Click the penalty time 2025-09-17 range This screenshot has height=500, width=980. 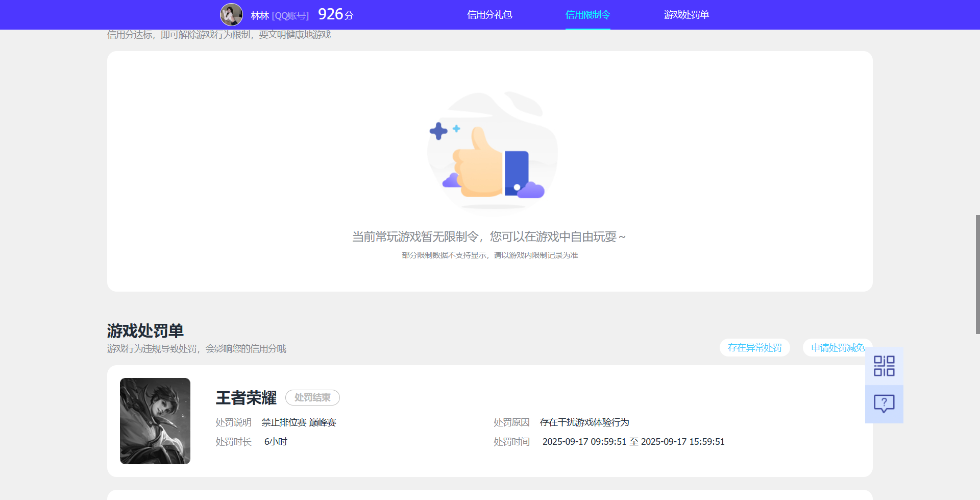coord(633,441)
